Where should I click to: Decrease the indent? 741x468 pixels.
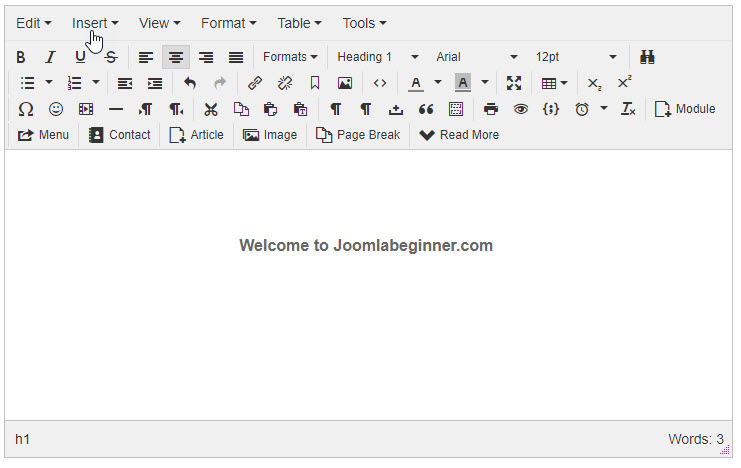pos(125,83)
